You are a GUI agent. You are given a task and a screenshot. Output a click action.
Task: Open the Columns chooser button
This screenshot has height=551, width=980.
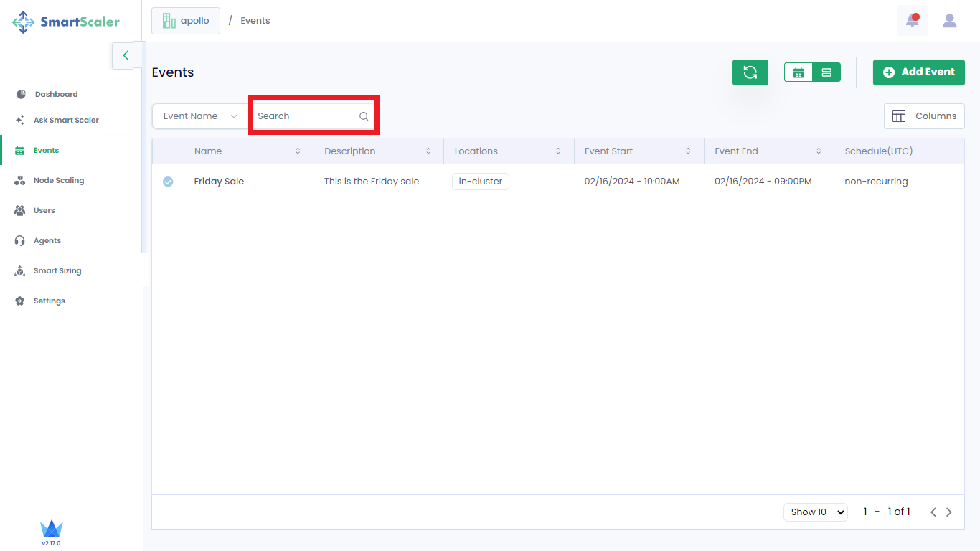click(x=924, y=116)
